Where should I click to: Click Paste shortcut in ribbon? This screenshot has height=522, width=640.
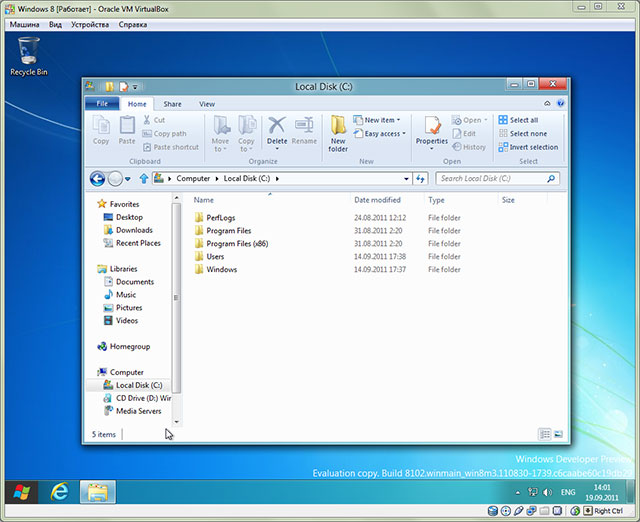click(x=171, y=147)
